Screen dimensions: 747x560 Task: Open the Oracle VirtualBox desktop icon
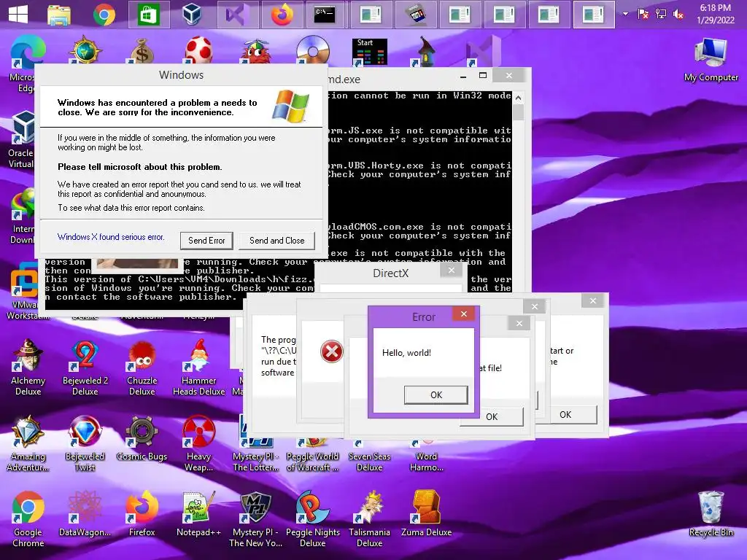[21, 140]
